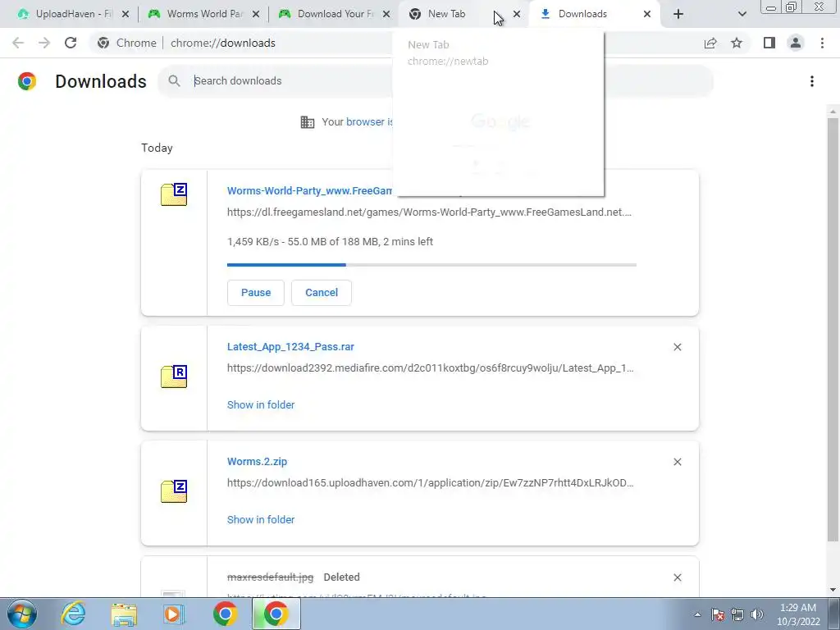Reload the downloads page
The image size is (840, 630).
coord(71,43)
